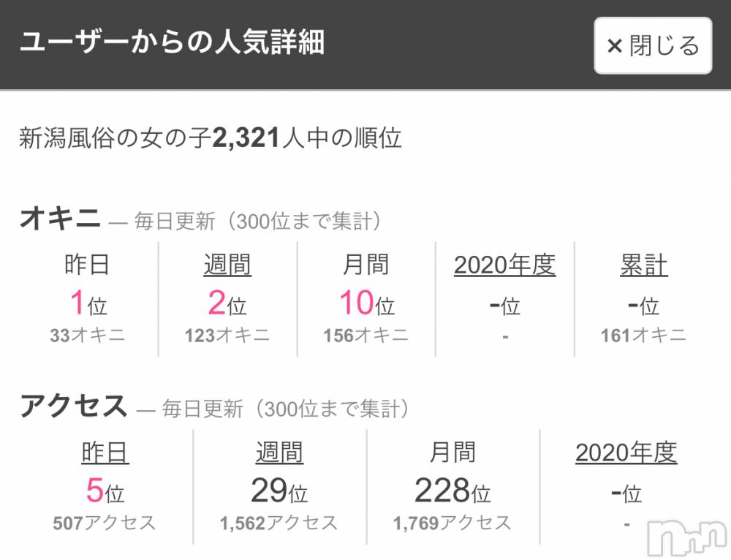Close the popularity details panel with 閉じる
731x560 pixels.
[653, 46]
